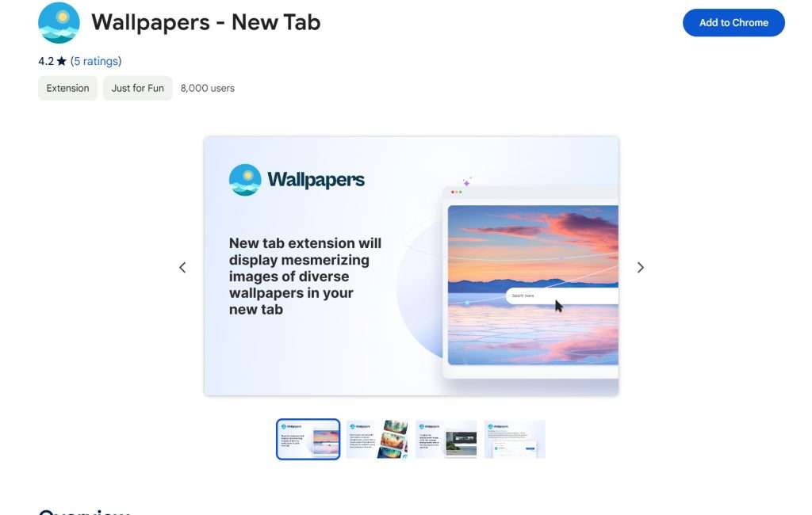The height and width of the screenshot is (515, 812).
Task: Add the extension with Add to Chrome
Action: (733, 23)
